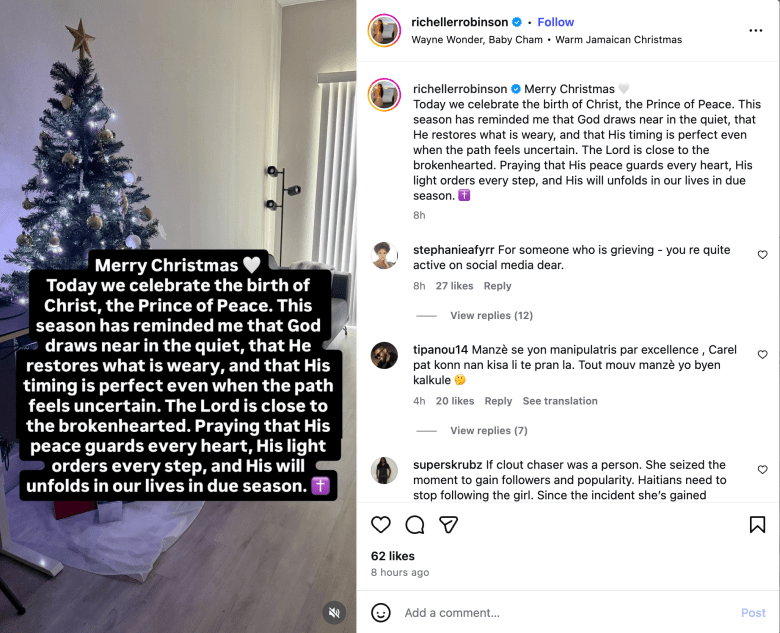The width and height of the screenshot is (780, 633).
Task: See translation of tipanou14's comment
Action: click(560, 401)
